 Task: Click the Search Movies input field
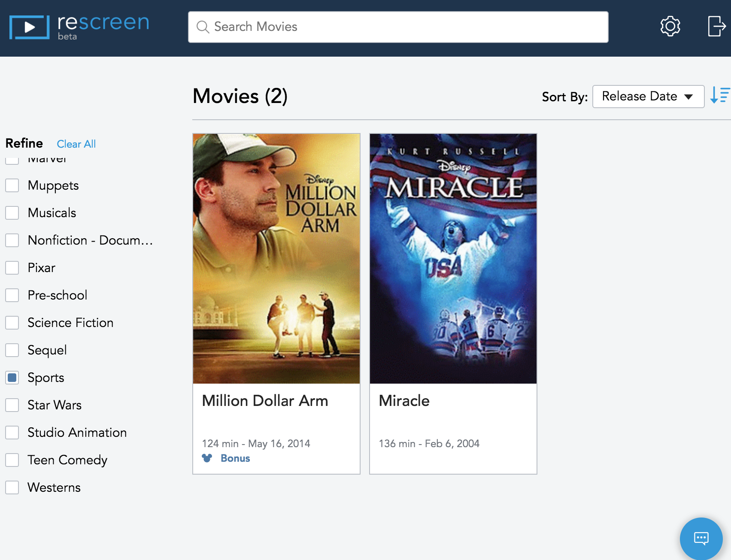[398, 27]
